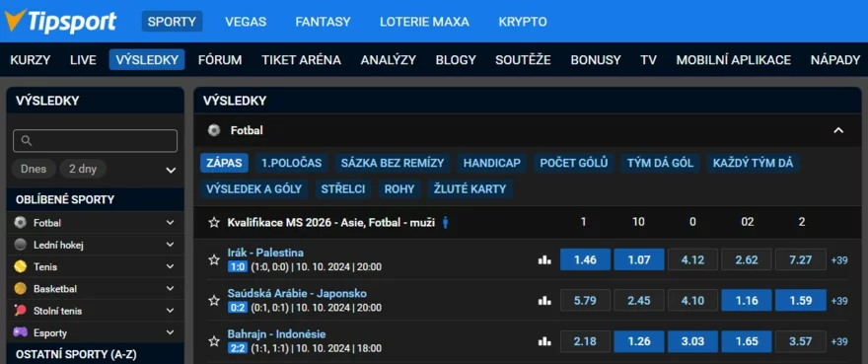Open the VEGAS top tab

pyautogui.click(x=246, y=22)
